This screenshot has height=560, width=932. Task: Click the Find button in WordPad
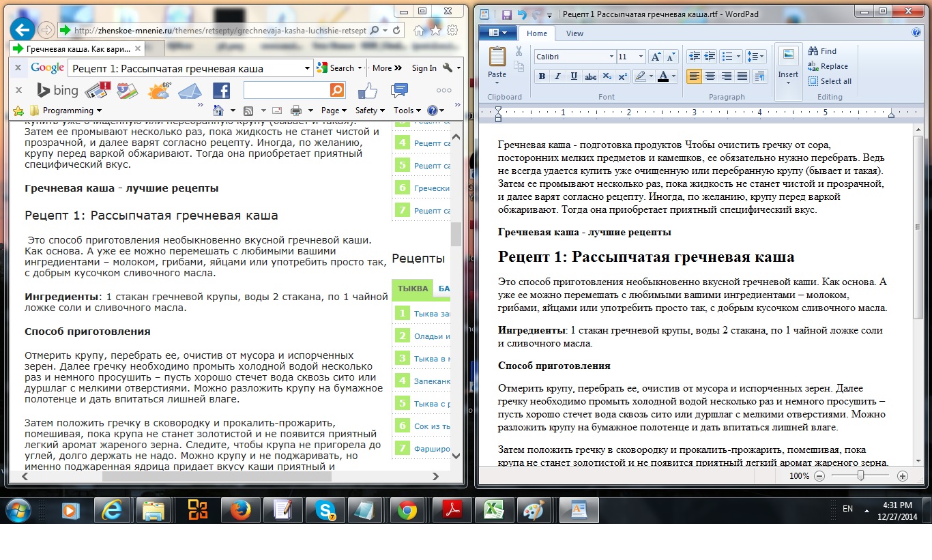(822, 51)
